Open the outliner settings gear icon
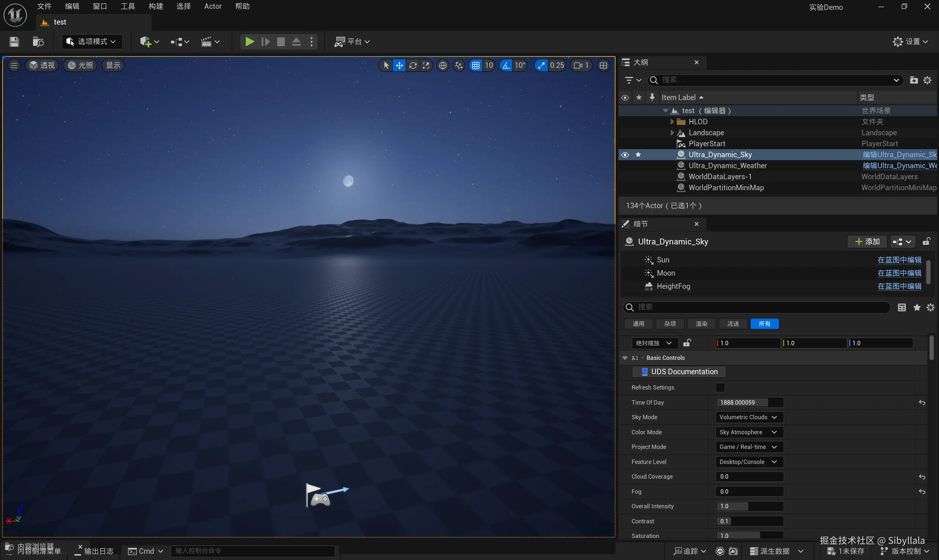Viewport: 939px width, 560px height. (x=927, y=80)
